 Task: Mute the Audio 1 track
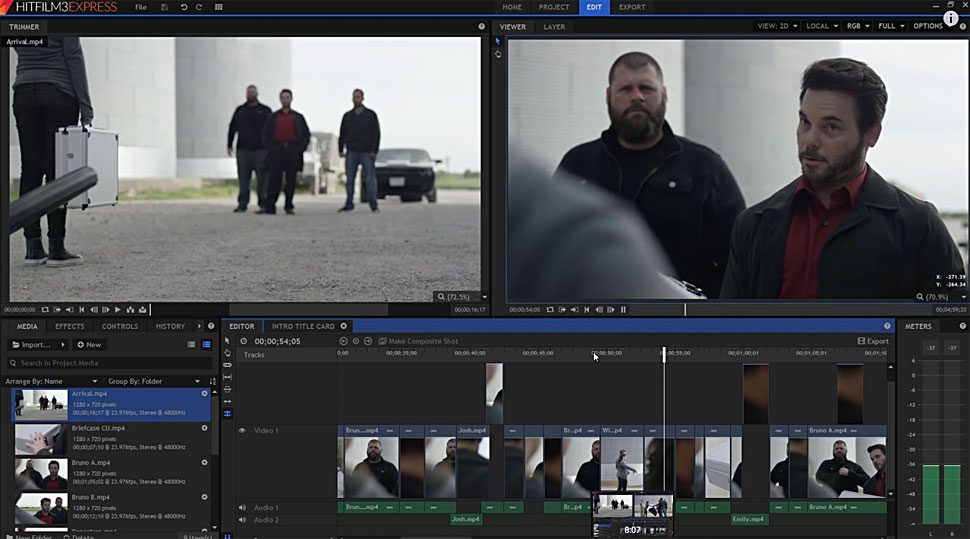[242, 507]
